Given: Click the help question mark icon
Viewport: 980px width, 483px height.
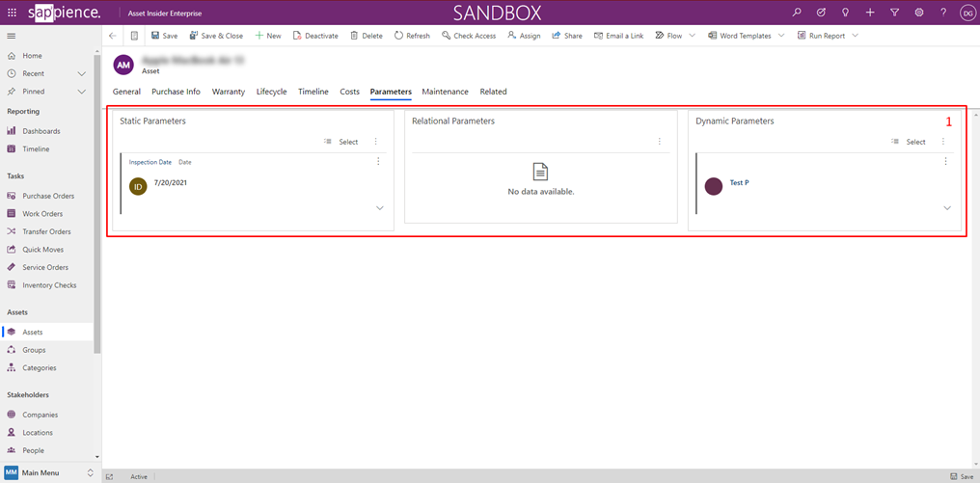Looking at the screenshot, I should click(943, 13).
